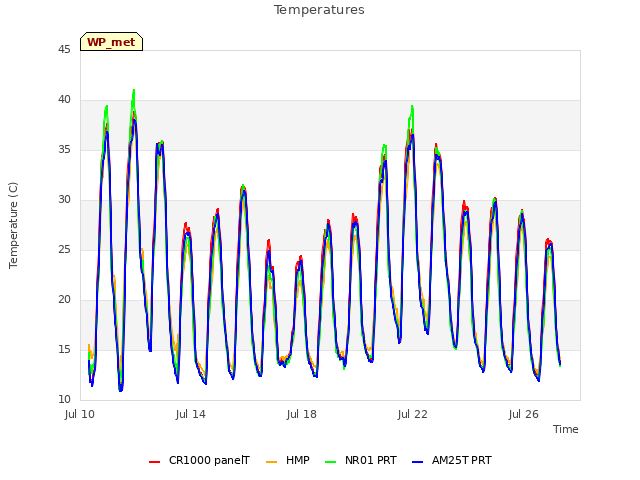Click the 40 y-axis tick label
The image size is (640, 480).
click(x=64, y=100)
